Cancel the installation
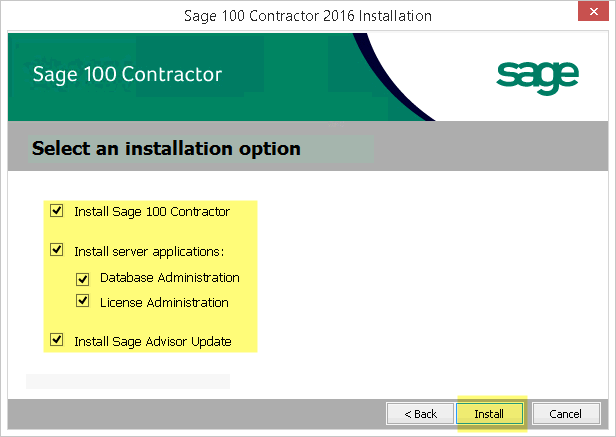The width and height of the screenshot is (616, 437). [x=566, y=414]
